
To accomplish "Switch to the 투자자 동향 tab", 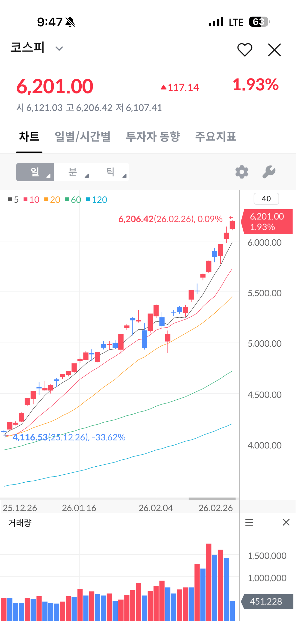I will coord(153,136).
